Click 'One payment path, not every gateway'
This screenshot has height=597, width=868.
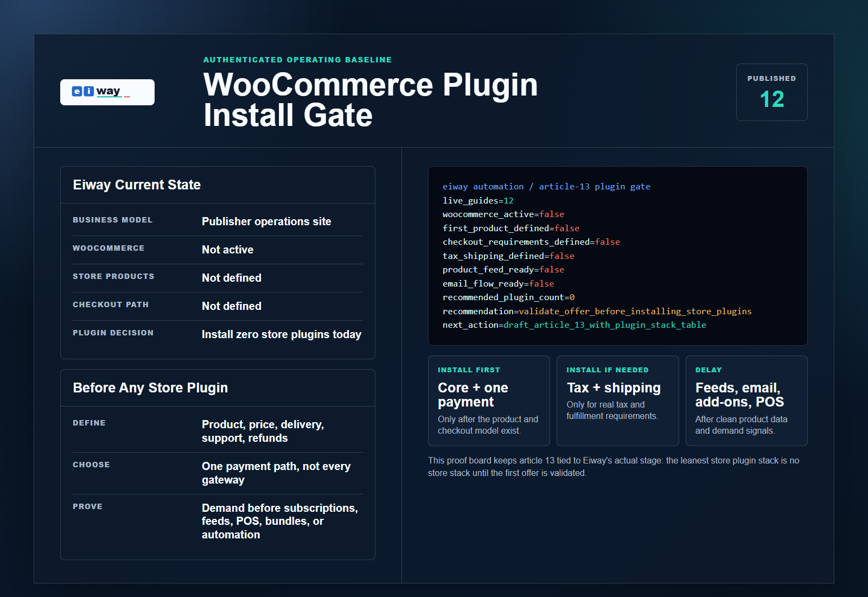click(276, 473)
